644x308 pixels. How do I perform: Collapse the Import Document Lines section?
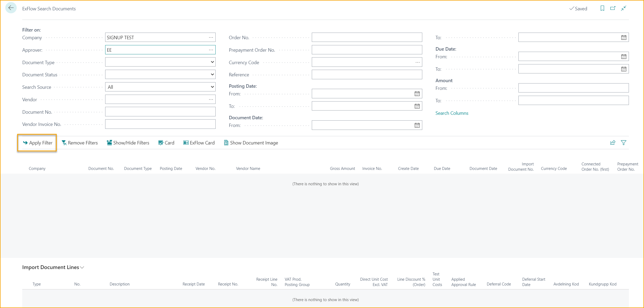pos(82,267)
